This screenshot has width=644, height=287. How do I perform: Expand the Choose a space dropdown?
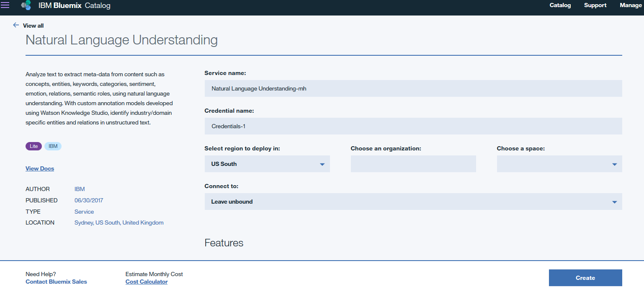(559, 164)
